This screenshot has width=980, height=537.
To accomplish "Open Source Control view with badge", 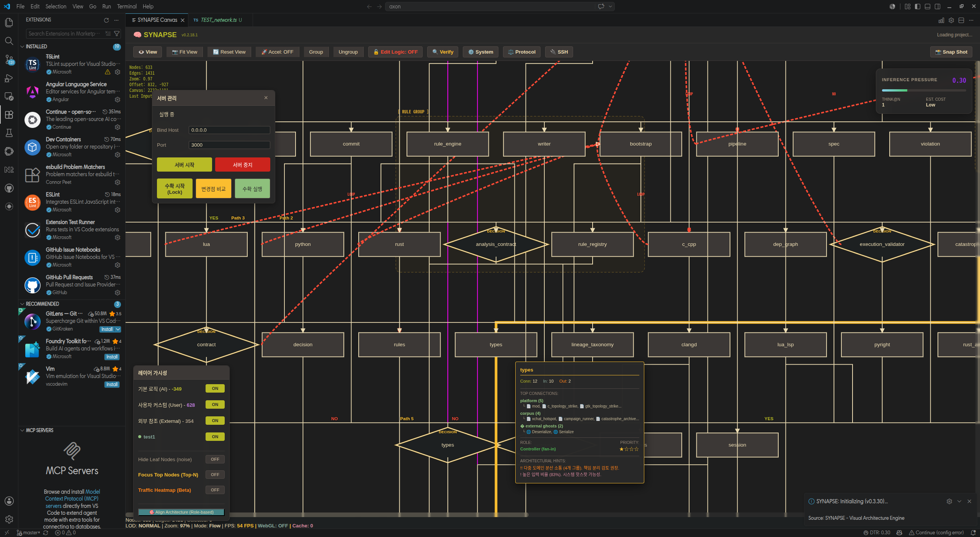I will [9, 59].
